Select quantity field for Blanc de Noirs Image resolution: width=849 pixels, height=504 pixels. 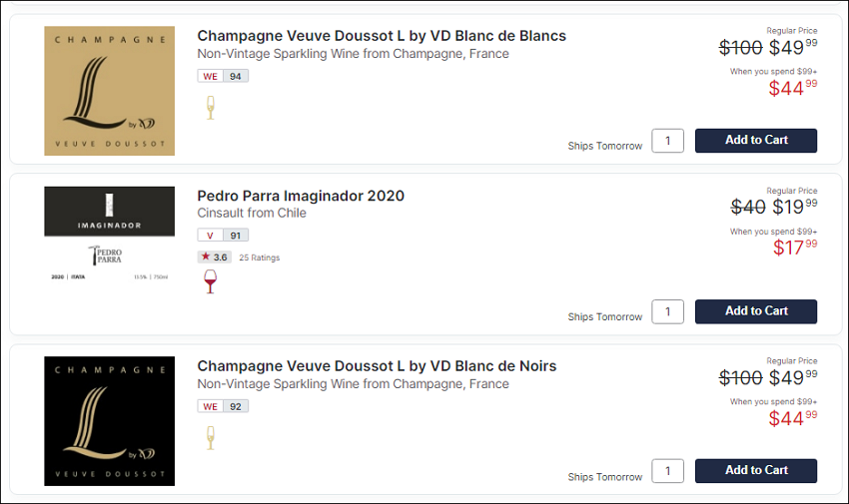667,470
